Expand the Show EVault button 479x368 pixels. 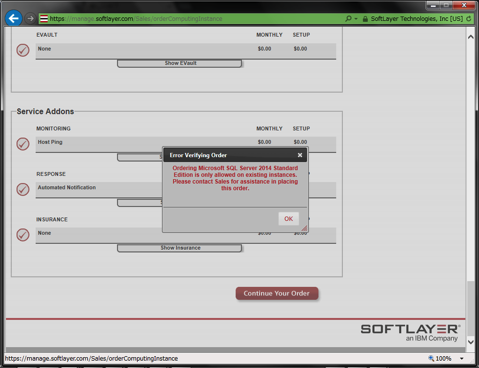point(179,63)
